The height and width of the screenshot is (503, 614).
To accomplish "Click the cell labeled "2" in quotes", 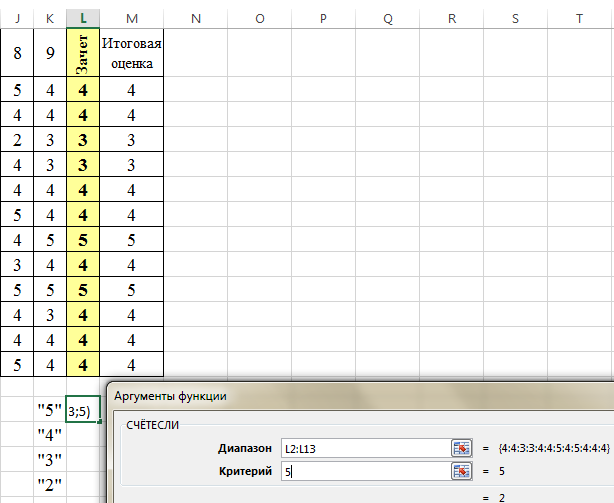I will tap(49, 485).
